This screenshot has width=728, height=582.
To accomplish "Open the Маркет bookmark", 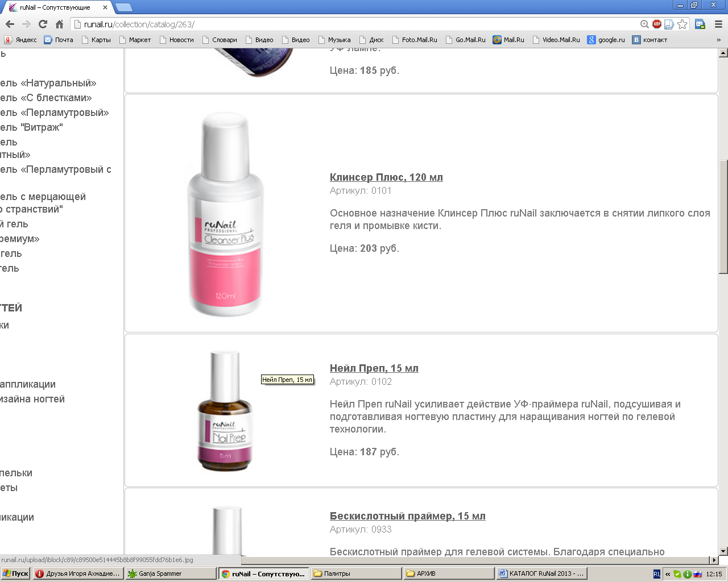I will (x=135, y=40).
